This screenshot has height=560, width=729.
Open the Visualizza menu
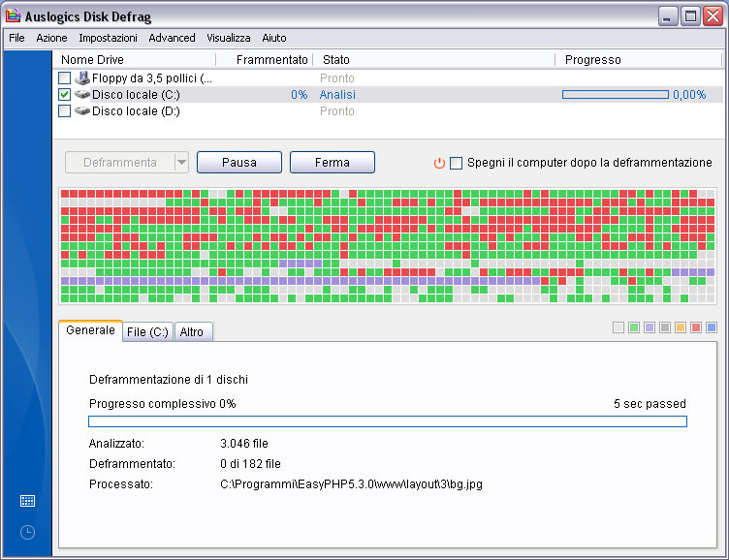click(x=228, y=38)
